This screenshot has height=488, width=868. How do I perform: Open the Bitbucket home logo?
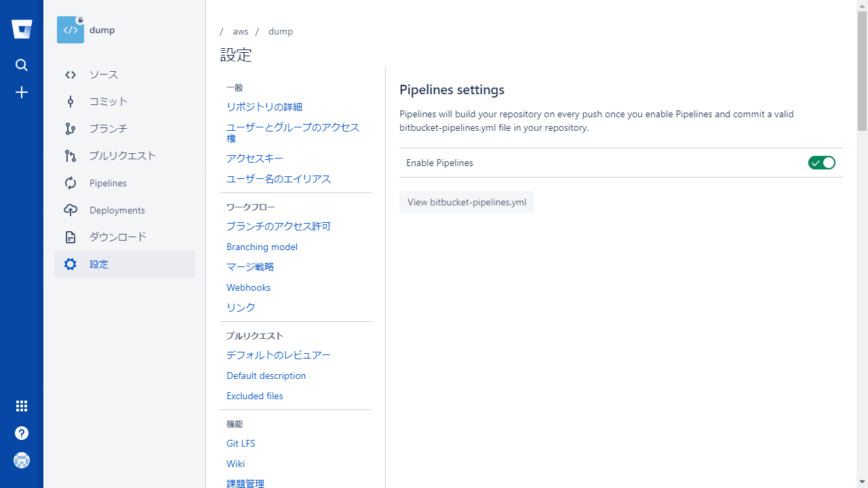[x=22, y=29]
